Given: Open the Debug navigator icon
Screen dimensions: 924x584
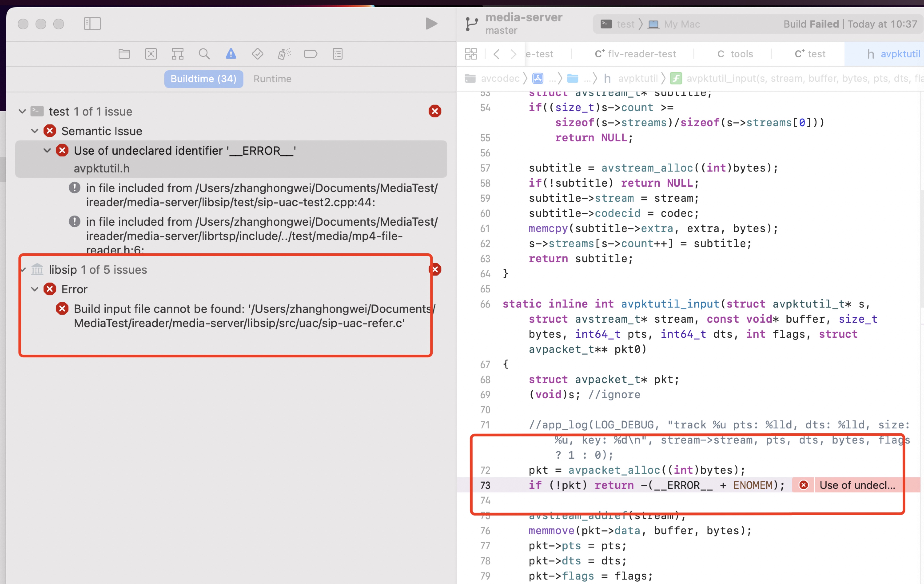Looking at the screenshot, I should (284, 54).
